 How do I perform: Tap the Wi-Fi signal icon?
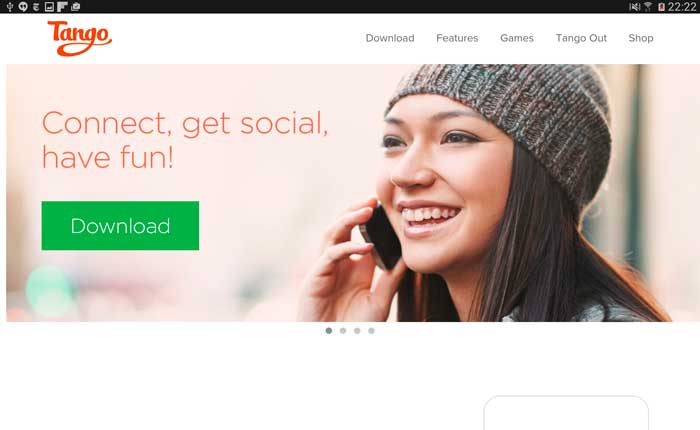point(647,7)
